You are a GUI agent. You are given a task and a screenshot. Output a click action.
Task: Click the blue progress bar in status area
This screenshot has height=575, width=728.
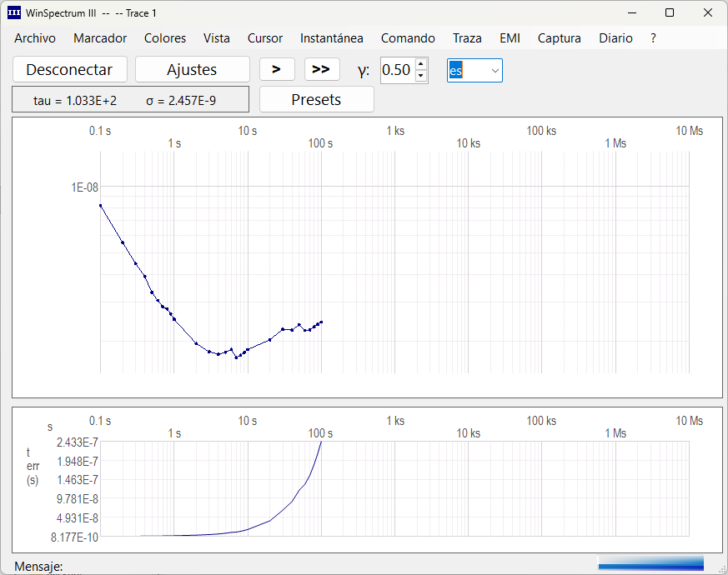pos(650,563)
